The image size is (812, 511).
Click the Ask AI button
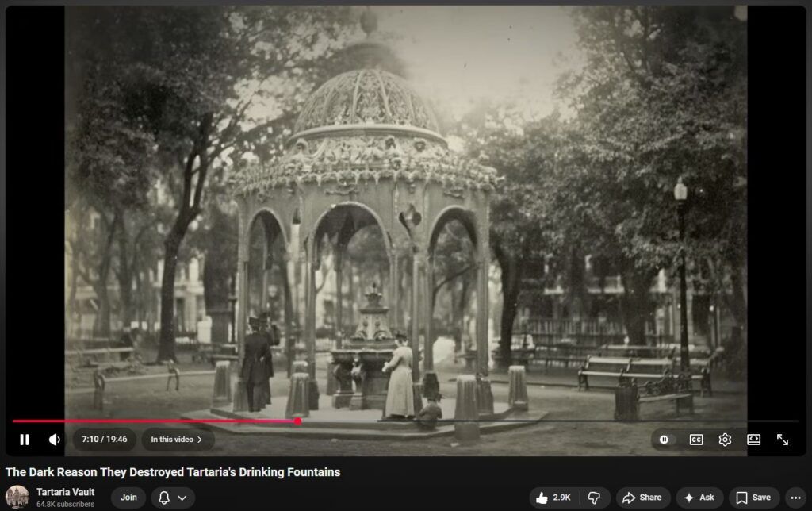[699, 498]
